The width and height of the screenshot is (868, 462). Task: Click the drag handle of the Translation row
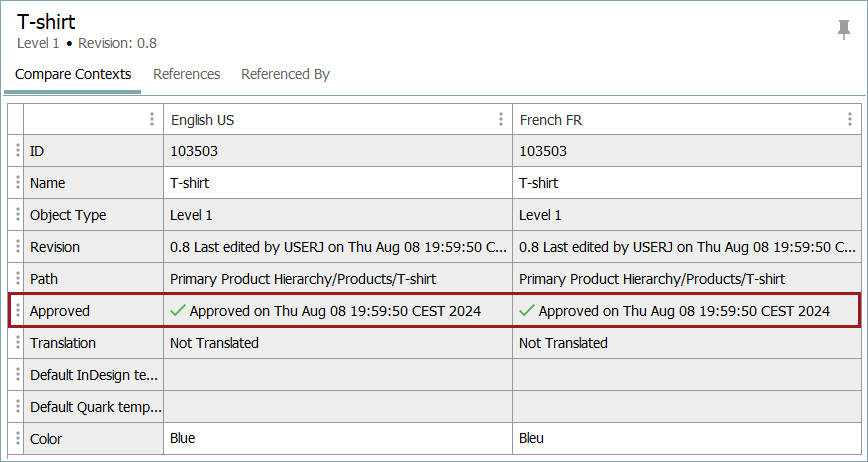click(x=17, y=343)
